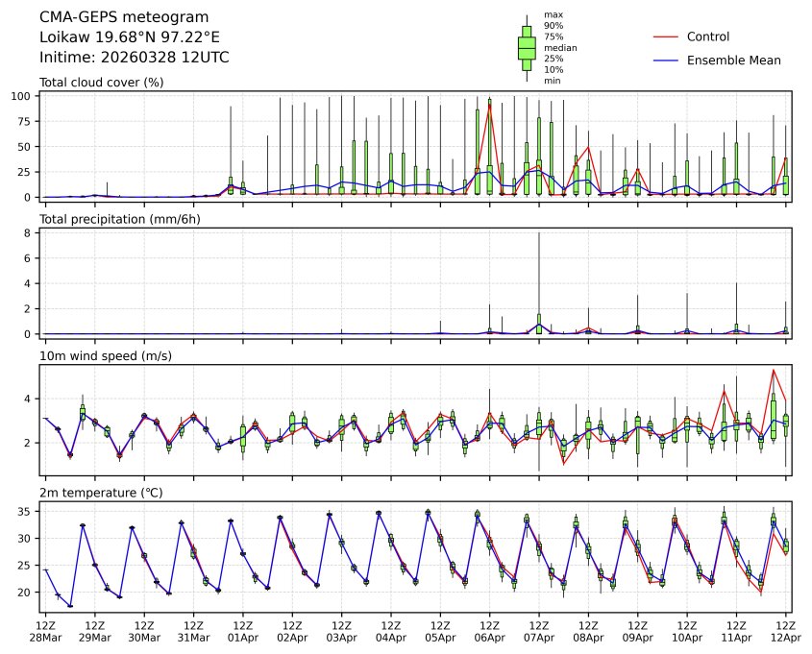Image resolution: width=812 pixels, height=654 pixels.
Task: Click the 12Z 02Apr time axis label
Action: coord(292,631)
